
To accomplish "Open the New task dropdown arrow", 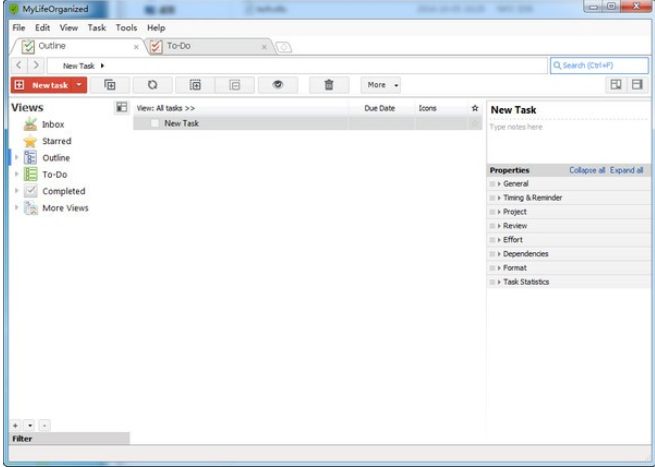I will [79, 85].
